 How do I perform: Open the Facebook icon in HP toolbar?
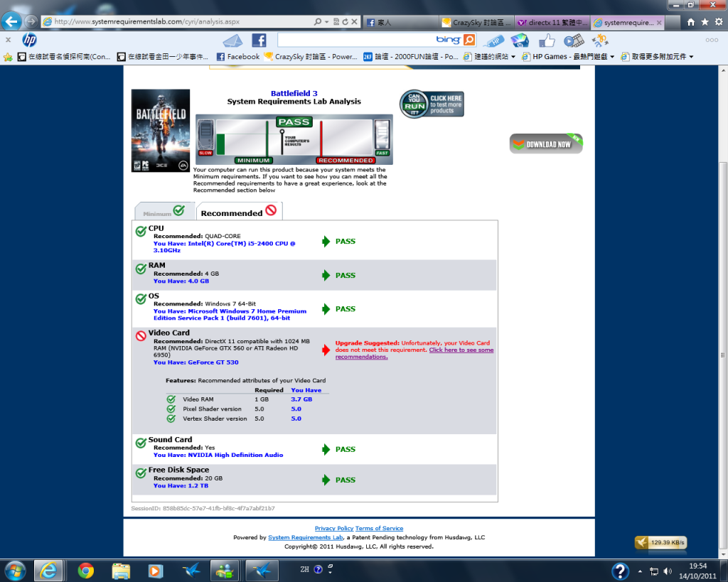[x=259, y=40]
